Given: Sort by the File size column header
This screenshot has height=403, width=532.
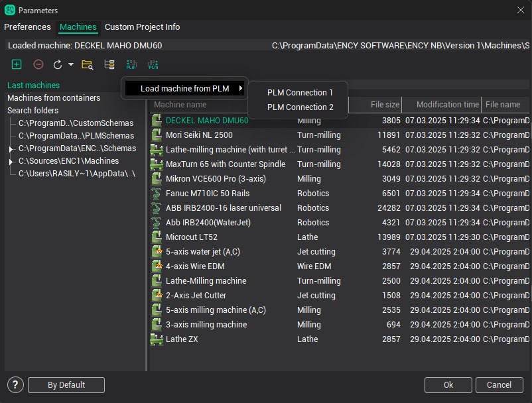Looking at the screenshot, I should click(385, 105).
